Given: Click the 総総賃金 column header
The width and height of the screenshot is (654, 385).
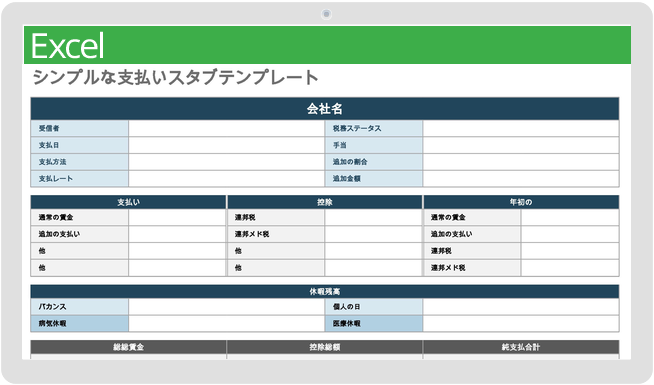Looking at the screenshot, I should click(x=128, y=347).
